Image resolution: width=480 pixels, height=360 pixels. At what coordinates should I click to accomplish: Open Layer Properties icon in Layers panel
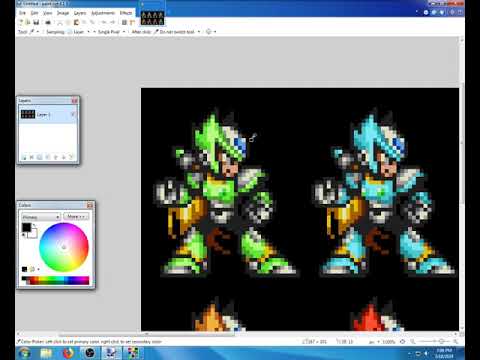[x=71, y=157]
